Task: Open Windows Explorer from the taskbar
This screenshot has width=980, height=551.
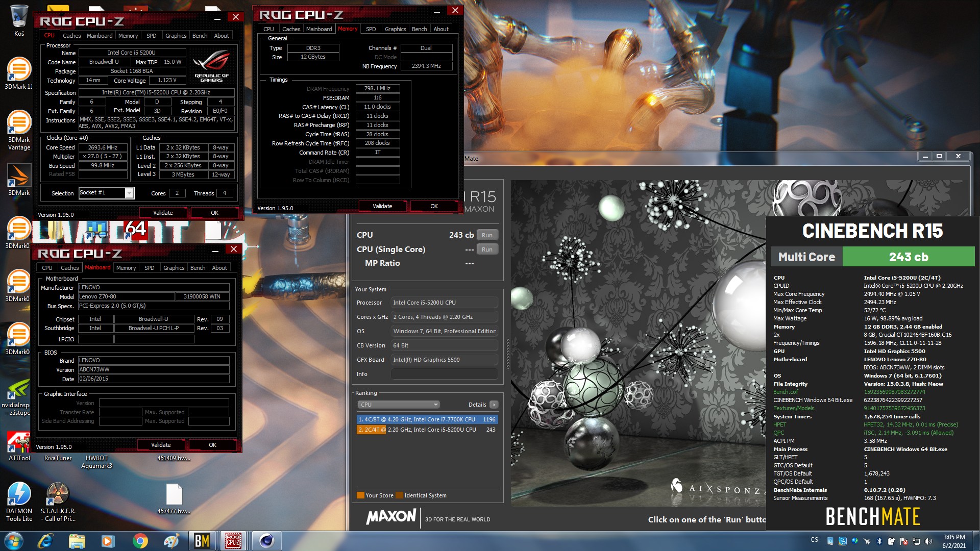Action: (x=77, y=541)
